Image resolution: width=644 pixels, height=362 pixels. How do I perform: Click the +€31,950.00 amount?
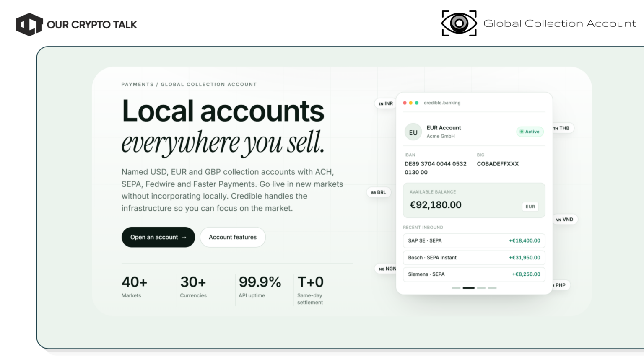525,258
